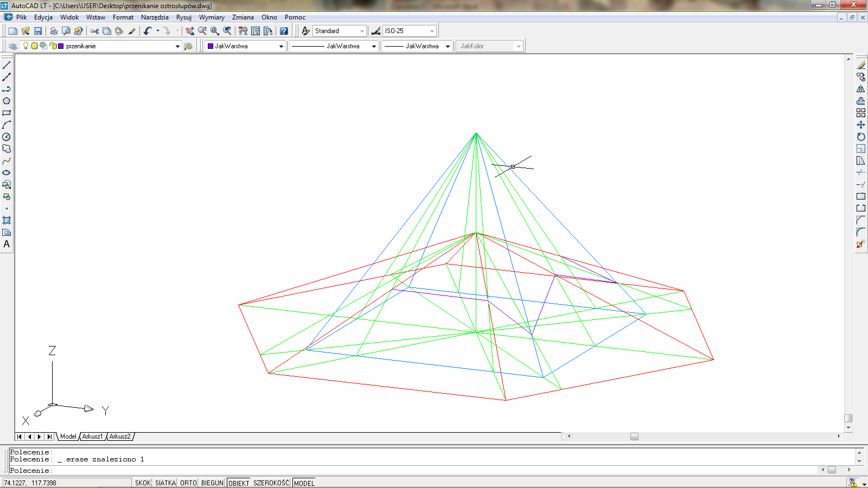This screenshot has width=868, height=488.
Task: Click in the Polecenie command line
Action: point(412,471)
